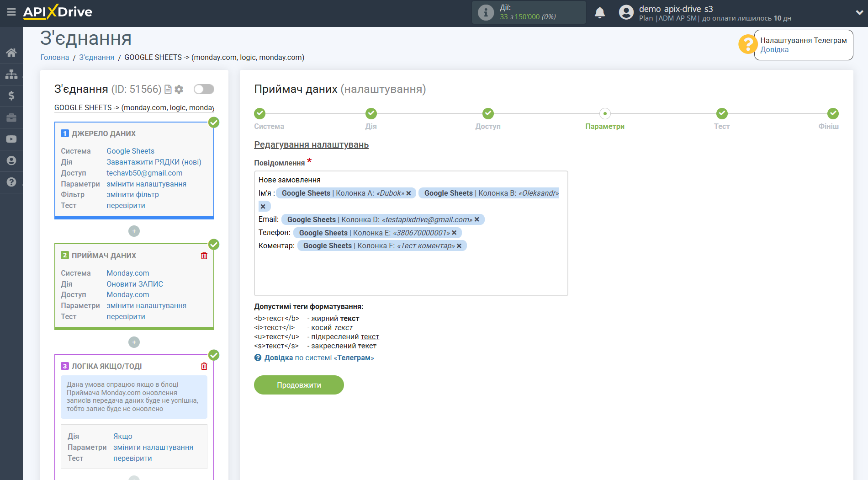Click the Редагування налаштувань heading
Screen dimensions: 868x480
[311, 145]
